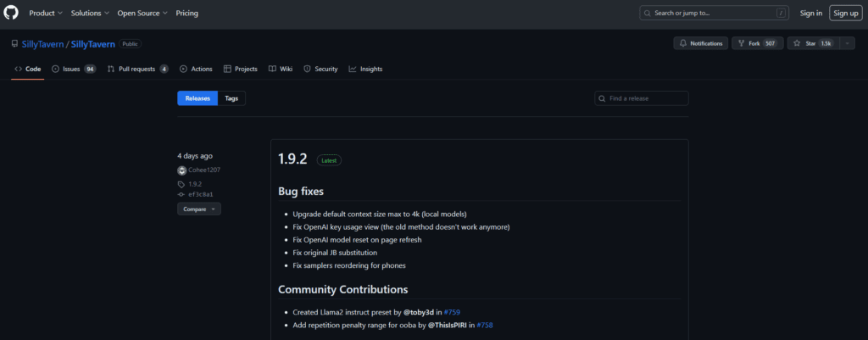This screenshot has height=340, width=868.
Task: Open the SillyTavern repository name link
Action: click(92, 44)
